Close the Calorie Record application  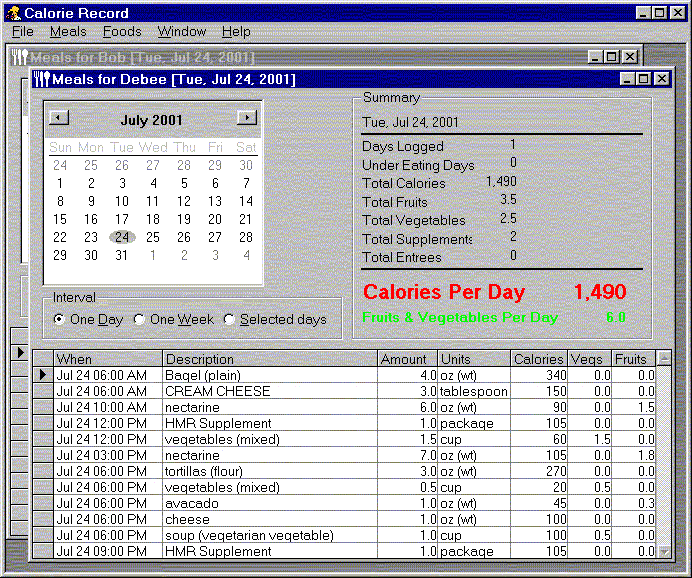pyautogui.click(x=677, y=13)
